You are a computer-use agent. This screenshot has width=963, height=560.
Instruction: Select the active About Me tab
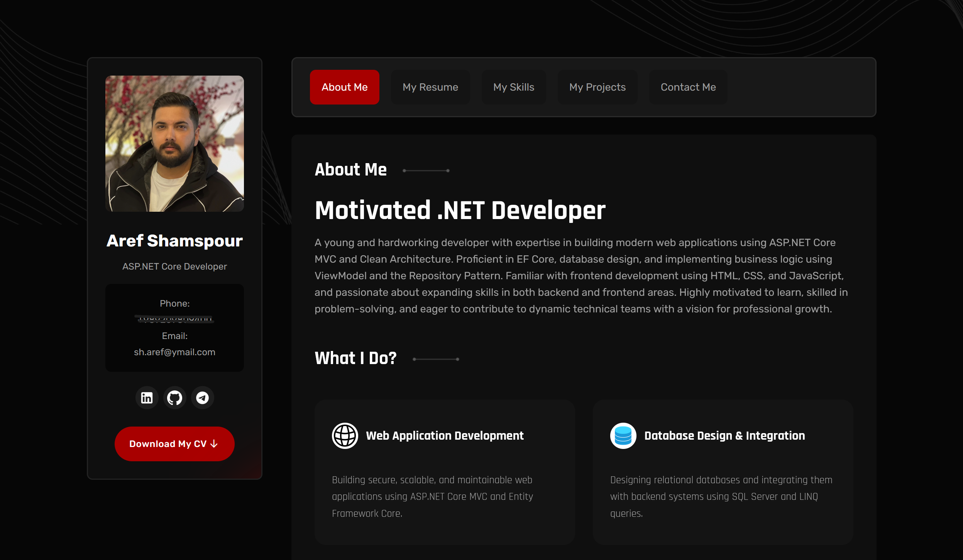(344, 87)
